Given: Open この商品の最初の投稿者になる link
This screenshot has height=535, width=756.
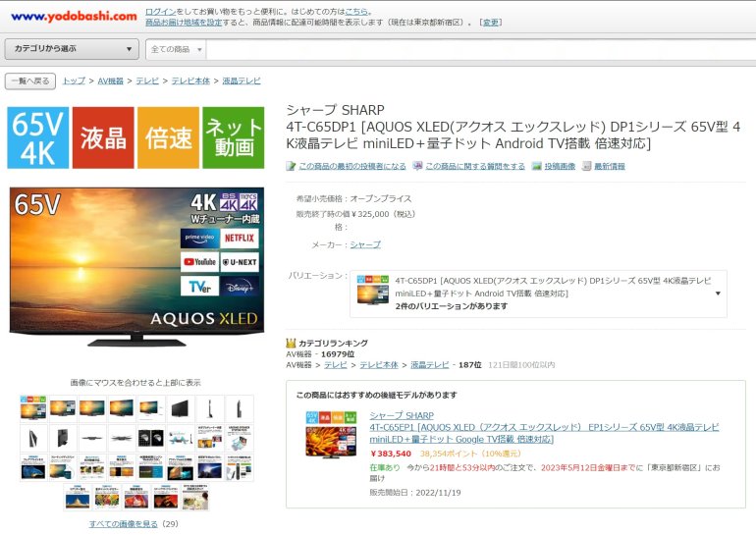Looking at the screenshot, I should (x=351, y=166).
